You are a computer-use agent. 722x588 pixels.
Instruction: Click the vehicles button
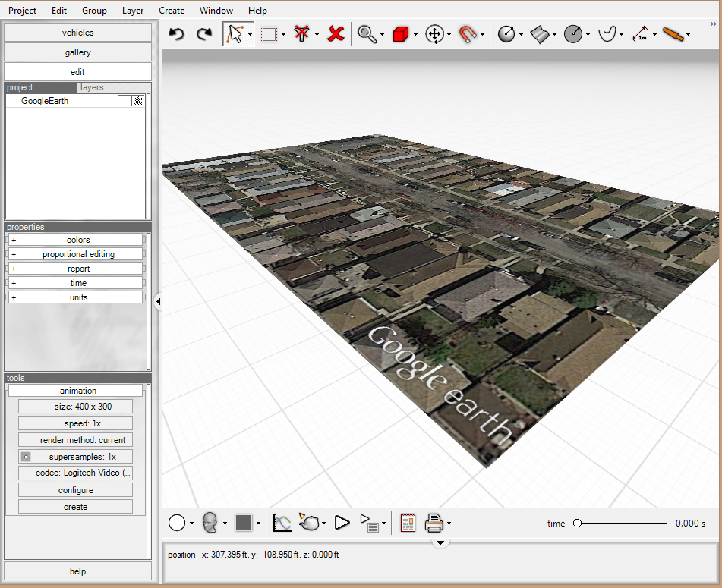77,33
